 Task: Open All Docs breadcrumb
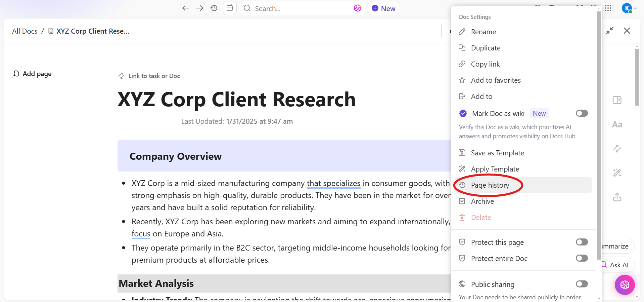[25, 31]
